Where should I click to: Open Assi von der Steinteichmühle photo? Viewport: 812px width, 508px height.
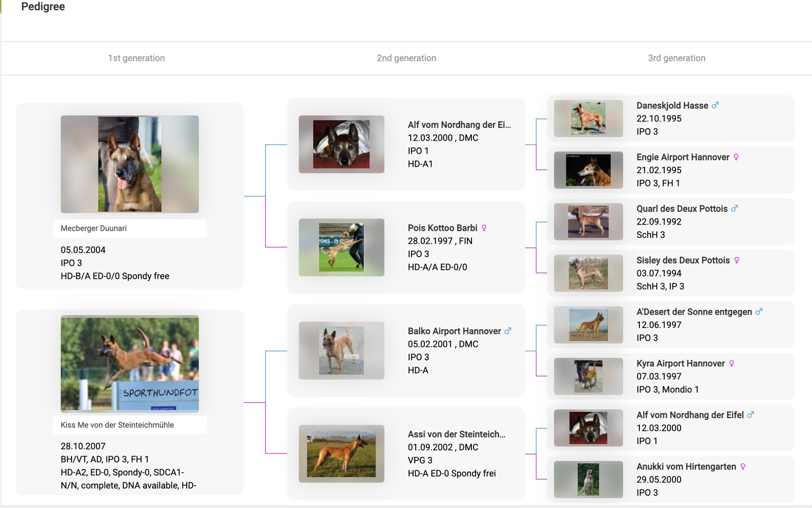coord(342,454)
